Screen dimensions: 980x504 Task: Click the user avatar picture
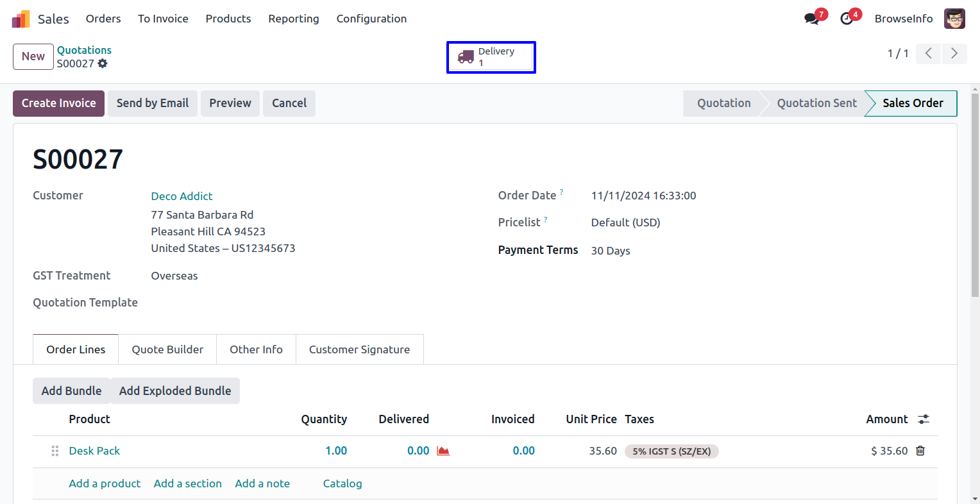click(x=954, y=19)
